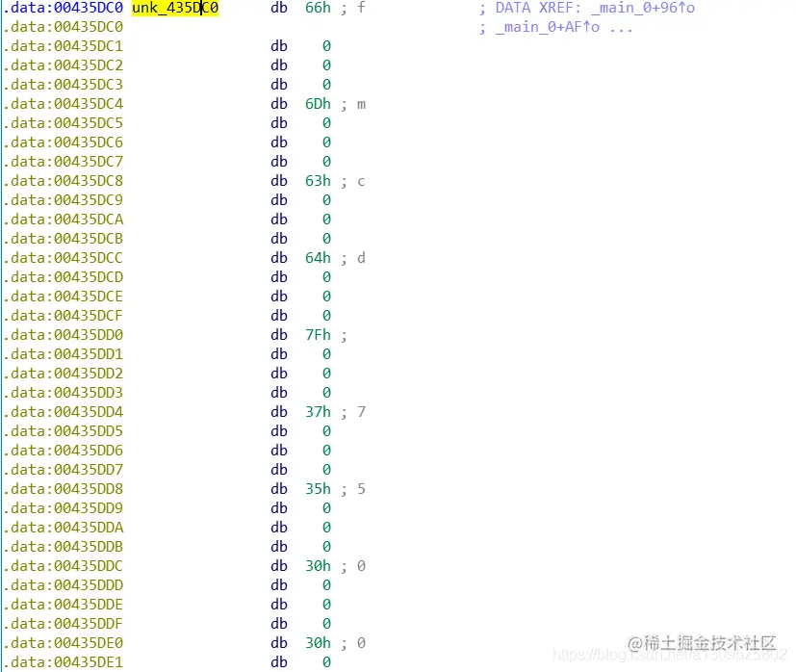Select the 7Fh byte at 00435DD0
796x672 pixels.
click(318, 335)
